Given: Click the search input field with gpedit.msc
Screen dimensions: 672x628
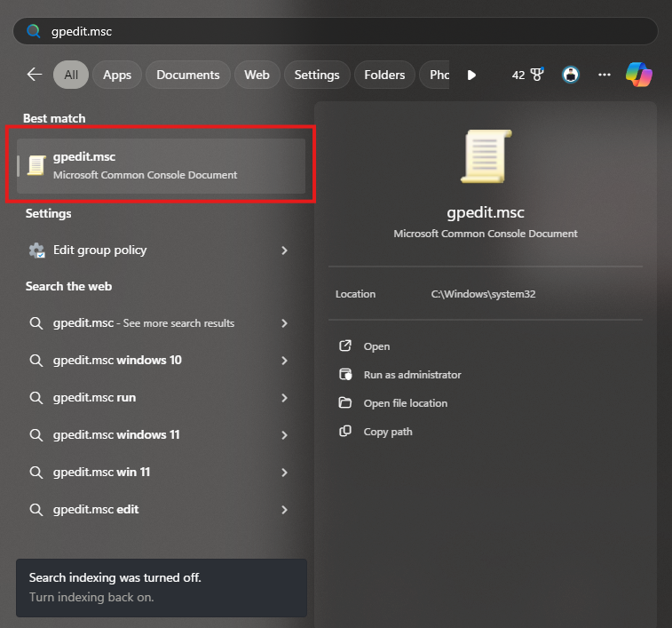Looking at the screenshot, I should pyautogui.click(x=336, y=31).
